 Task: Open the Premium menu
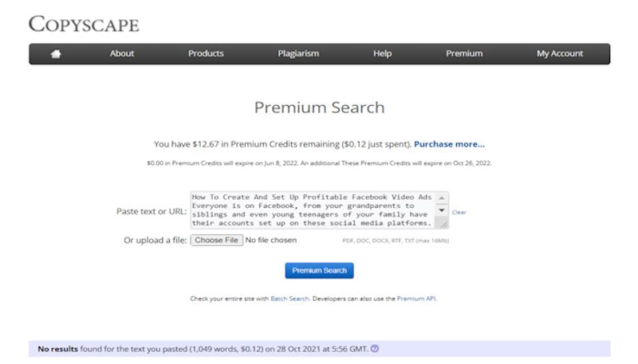(464, 53)
